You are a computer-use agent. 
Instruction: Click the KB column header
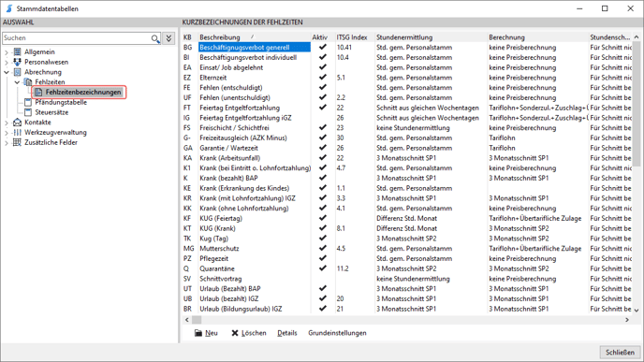click(x=189, y=37)
